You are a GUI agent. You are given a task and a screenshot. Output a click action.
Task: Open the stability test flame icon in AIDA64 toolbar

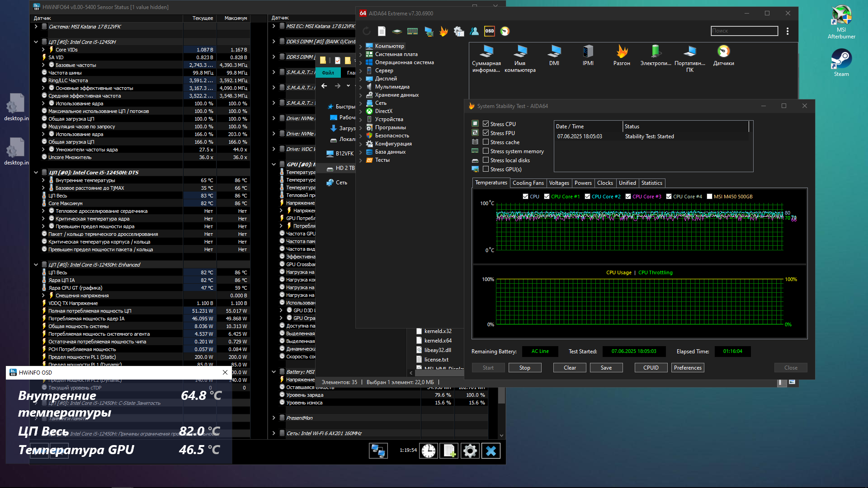click(443, 31)
